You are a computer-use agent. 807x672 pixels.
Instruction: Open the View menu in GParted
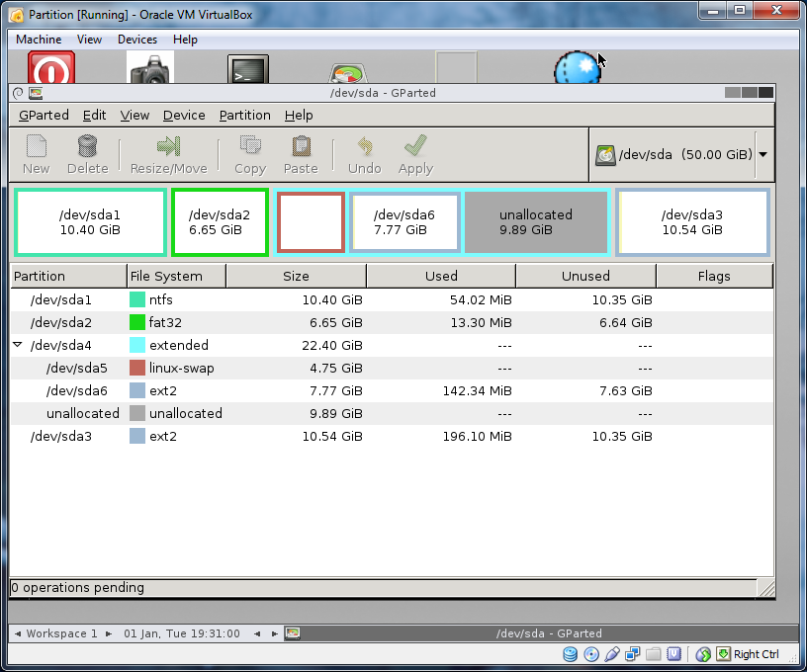[x=134, y=116]
